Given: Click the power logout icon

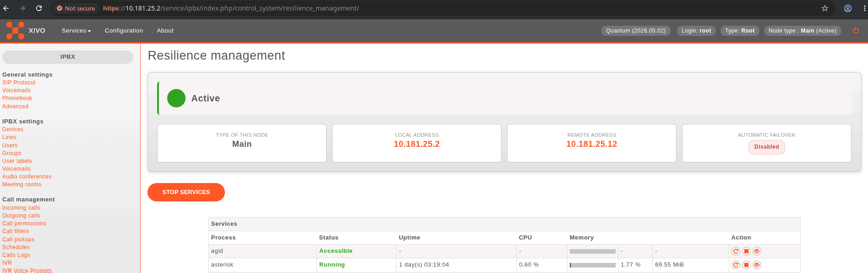Looking at the screenshot, I should [856, 31].
